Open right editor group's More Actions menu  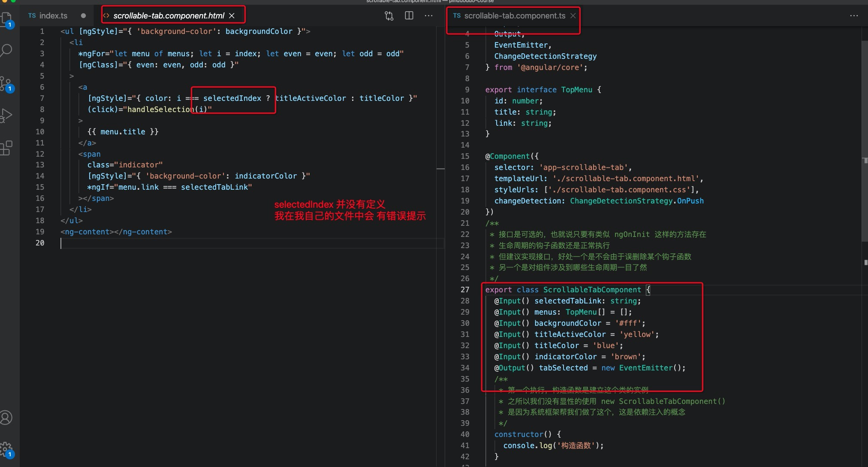click(854, 16)
